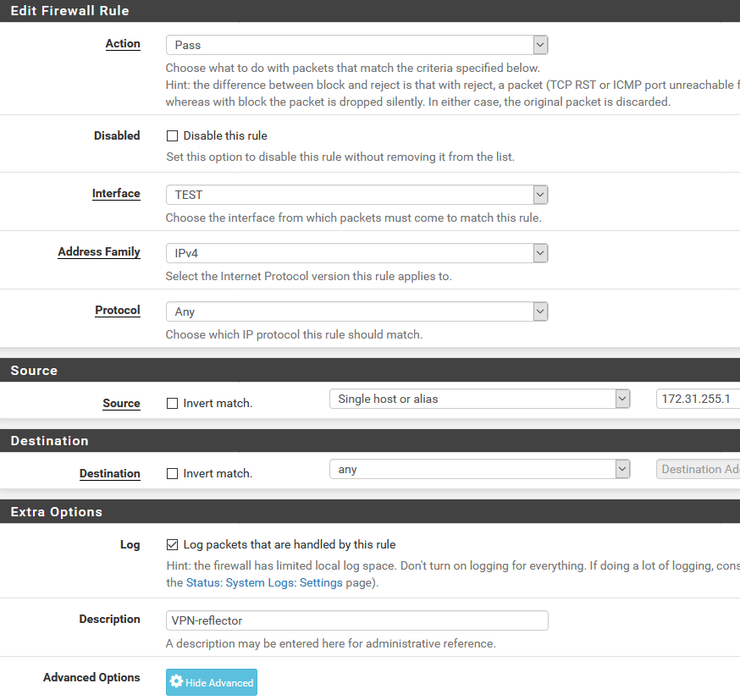740x700 pixels.
Task: Open the Source type dropdown Single host
Action: [479, 399]
